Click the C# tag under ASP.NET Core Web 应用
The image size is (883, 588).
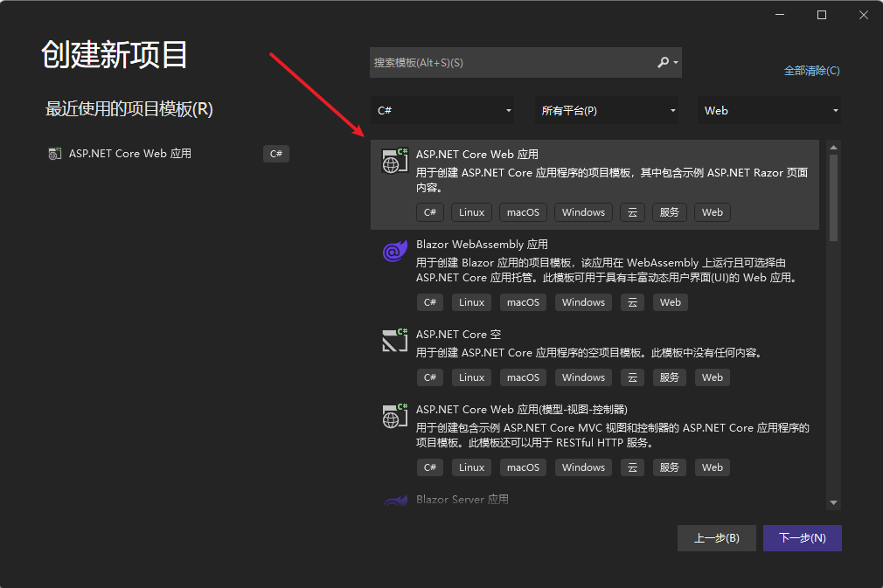pos(429,212)
